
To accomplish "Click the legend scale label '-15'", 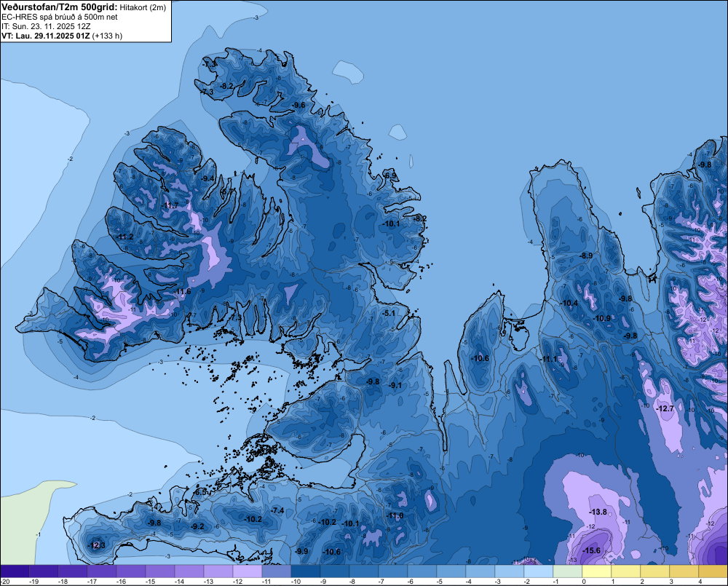I will pos(150,582).
